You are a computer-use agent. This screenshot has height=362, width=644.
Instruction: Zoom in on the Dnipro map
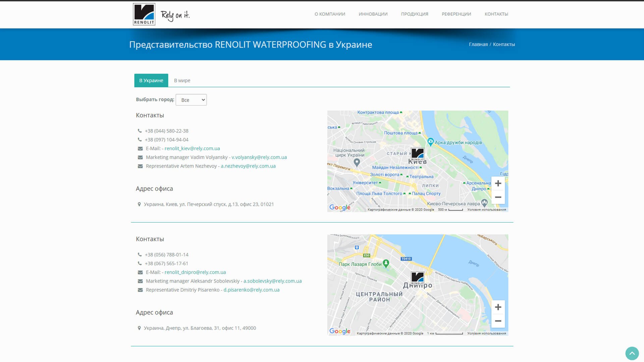[x=498, y=307]
